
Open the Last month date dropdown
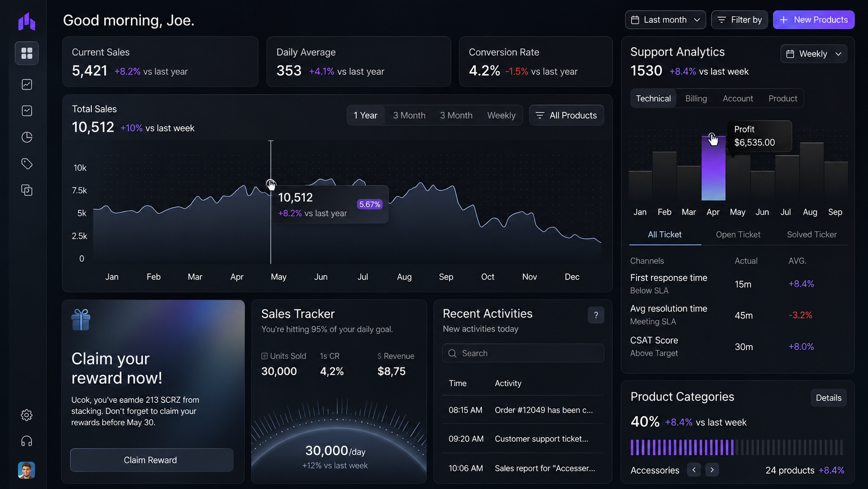pyautogui.click(x=666, y=20)
